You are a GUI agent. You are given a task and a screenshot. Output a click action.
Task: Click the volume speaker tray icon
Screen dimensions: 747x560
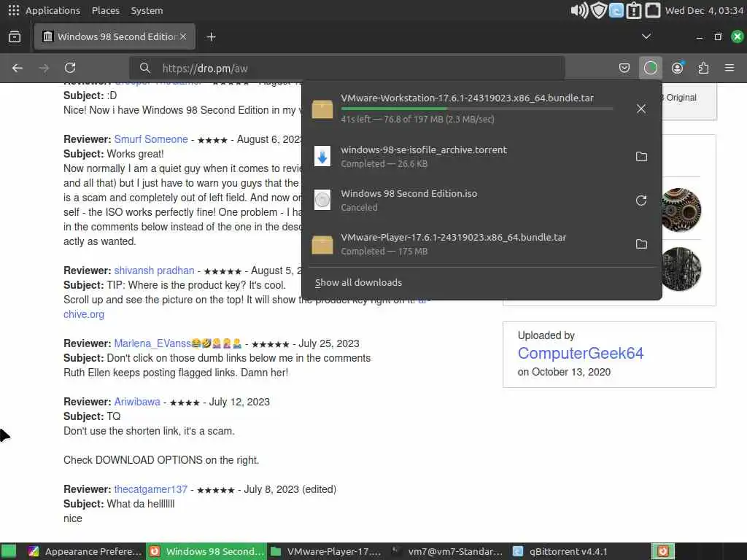pos(578,10)
